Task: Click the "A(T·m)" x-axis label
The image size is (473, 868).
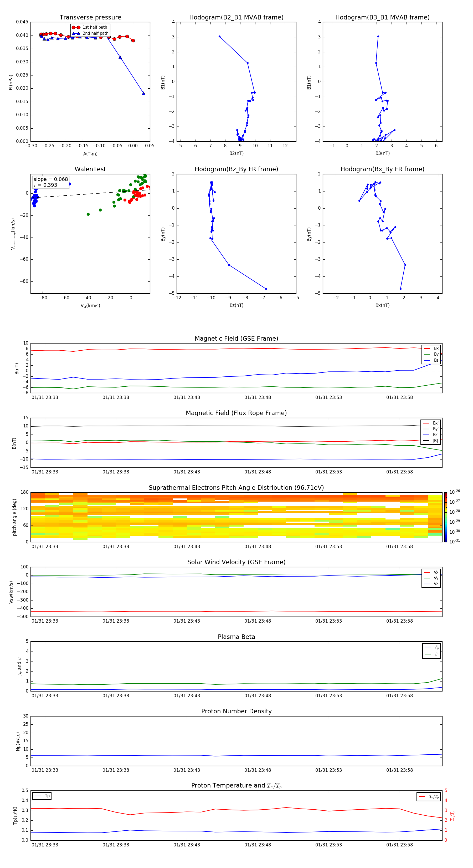Action: [x=90, y=154]
